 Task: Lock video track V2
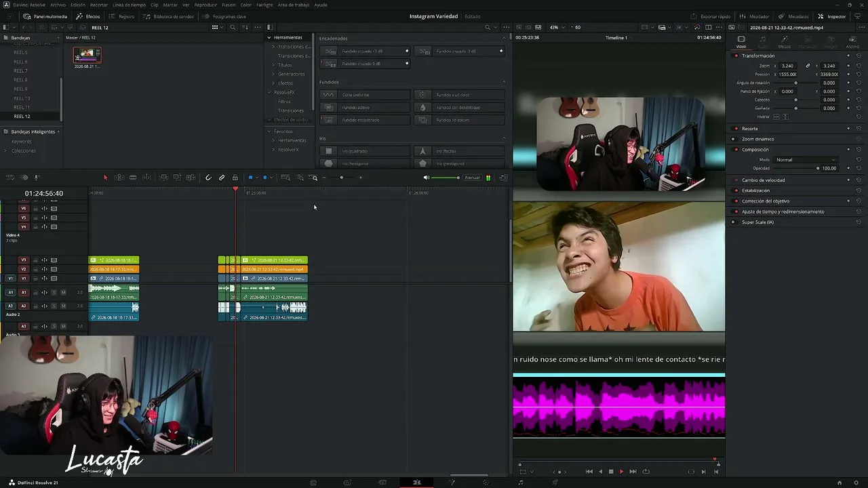[x=36, y=269]
